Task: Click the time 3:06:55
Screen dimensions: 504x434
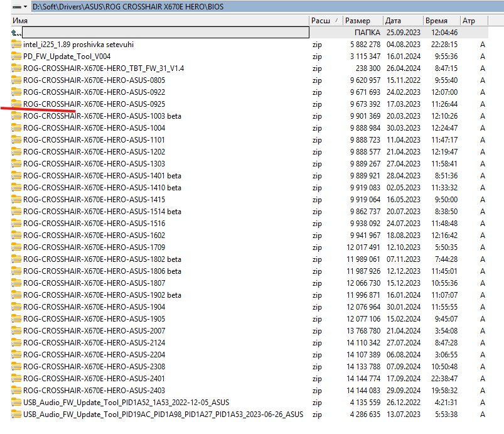Action: [x=446, y=354]
